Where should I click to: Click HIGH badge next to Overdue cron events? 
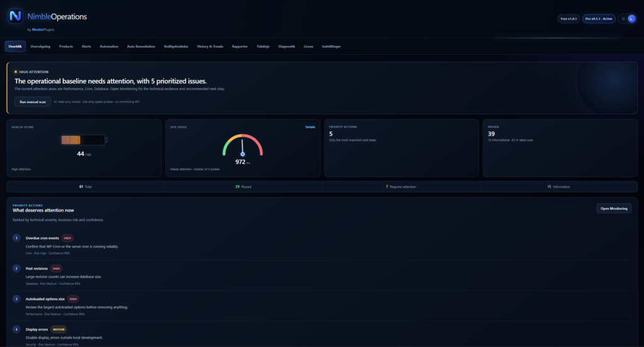click(x=67, y=238)
